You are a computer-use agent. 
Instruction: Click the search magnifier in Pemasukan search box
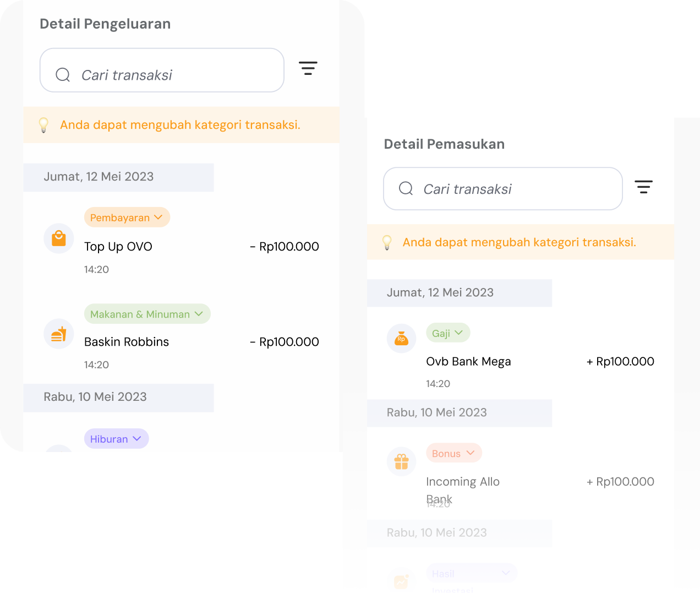click(x=406, y=188)
